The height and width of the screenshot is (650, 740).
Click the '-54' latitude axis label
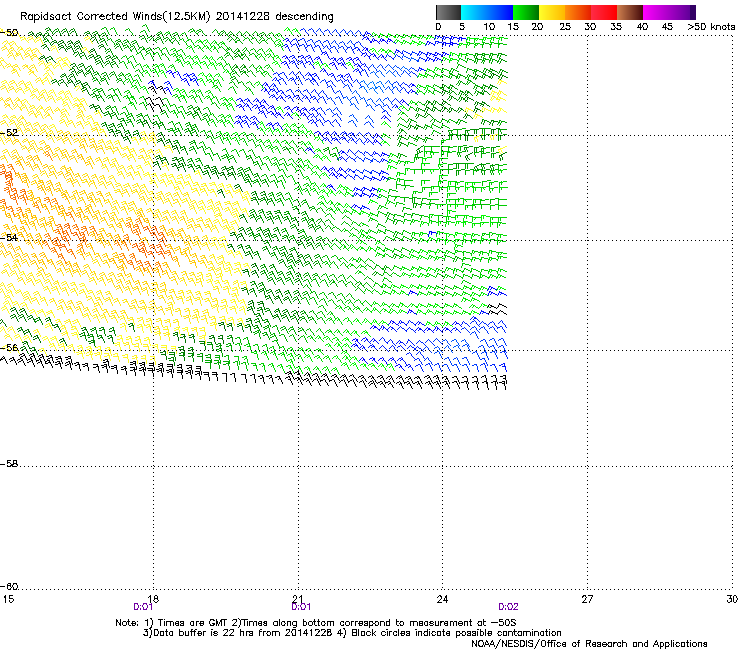coord(9,237)
